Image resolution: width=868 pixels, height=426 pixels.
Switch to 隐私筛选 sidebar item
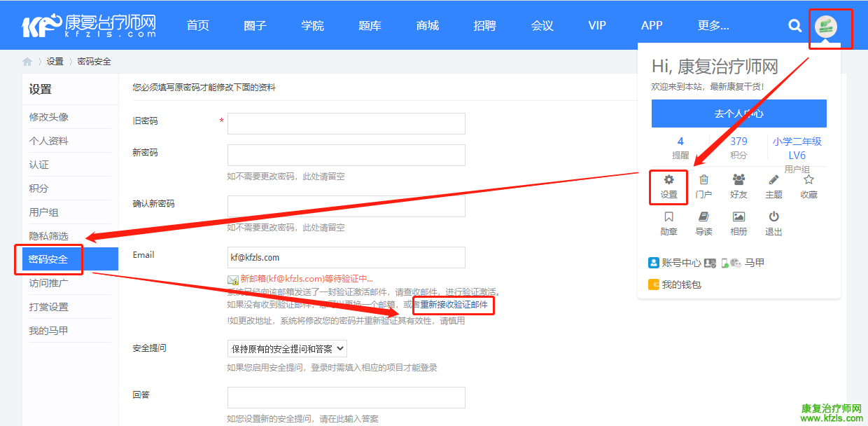pyautogui.click(x=49, y=236)
